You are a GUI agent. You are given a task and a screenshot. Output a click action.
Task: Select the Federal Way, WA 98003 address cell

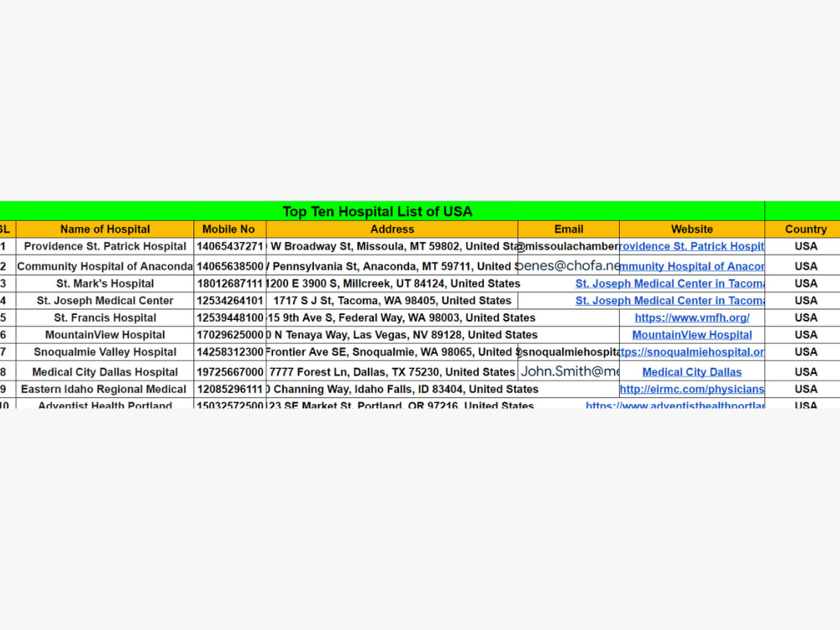pos(391,318)
